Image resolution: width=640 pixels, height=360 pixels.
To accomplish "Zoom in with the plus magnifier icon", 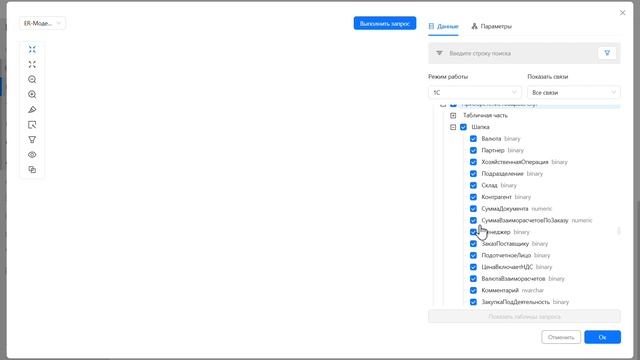I will [x=32, y=95].
